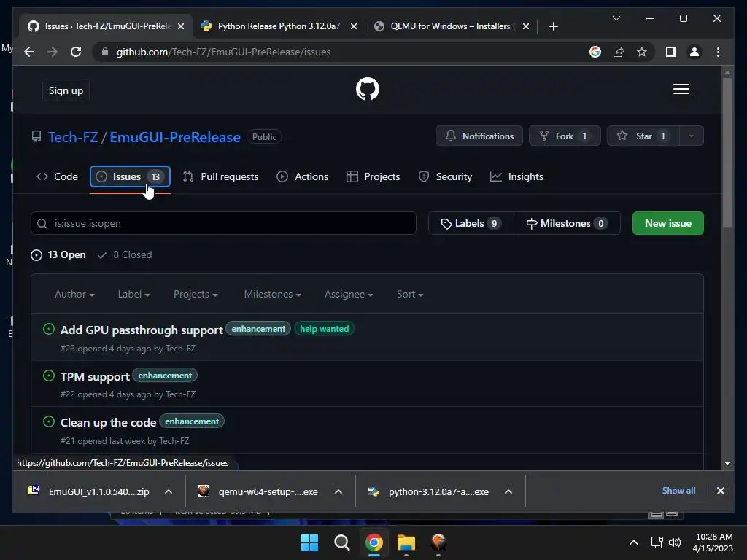Reload the current page
The width and height of the screenshot is (747, 560).
pos(76,52)
